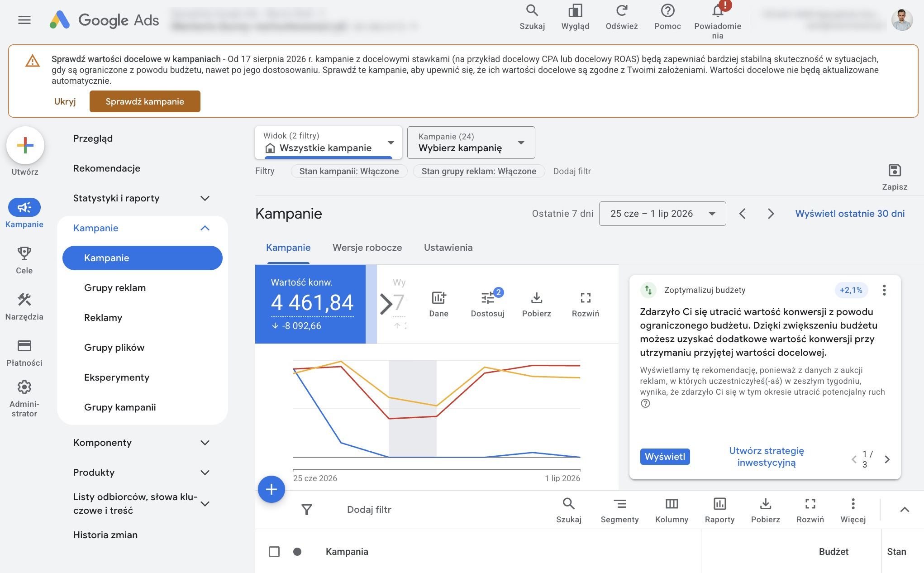Click the Utwórz plus button
The image size is (924, 573).
(x=25, y=145)
